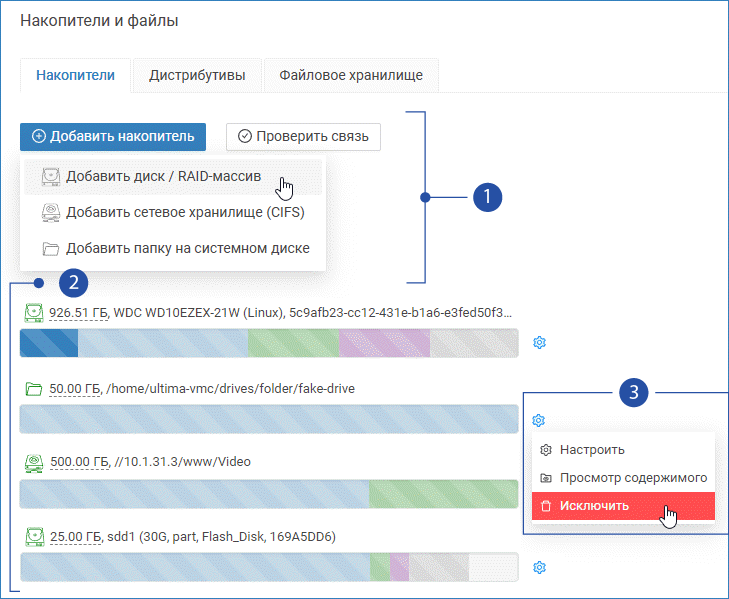This screenshot has height=599, width=729.
Task: Click the sdd1 flash disk drive icon
Action: click(33, 537)
